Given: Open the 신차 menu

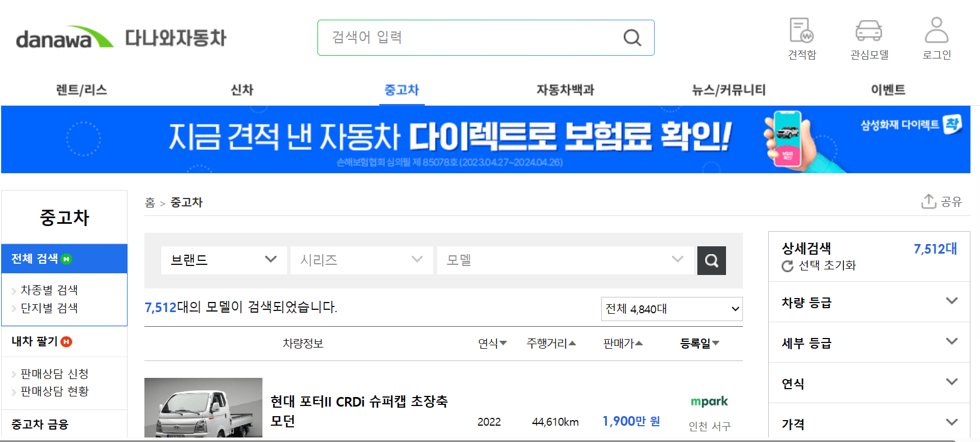Looking at the screenshot, I should click(x=242, y=90).
